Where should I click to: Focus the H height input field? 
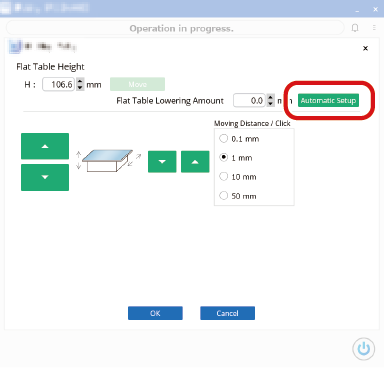(x=59, y=84)
